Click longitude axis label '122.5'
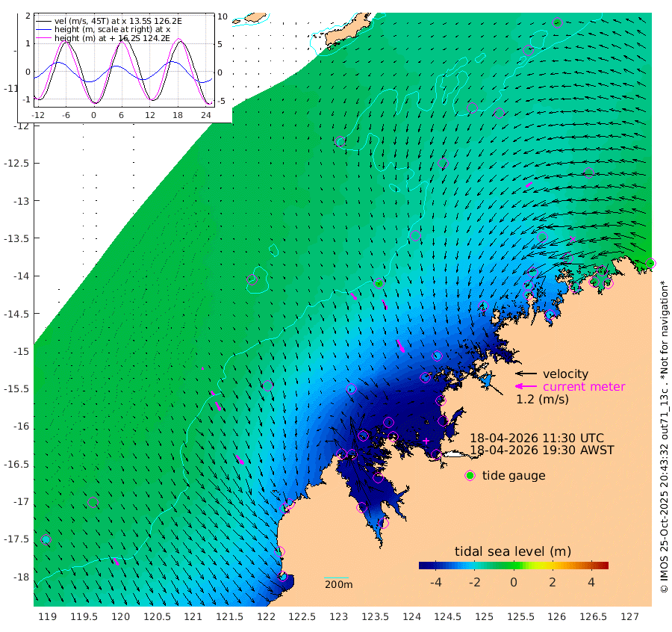This screenshot has width=672, height=632. tap(302, 616)
